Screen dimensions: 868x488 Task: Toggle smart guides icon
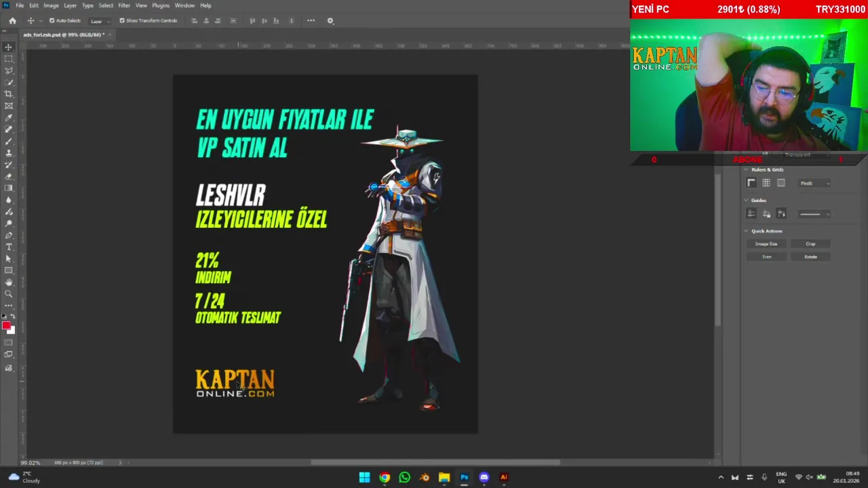(x=781, y=213)
